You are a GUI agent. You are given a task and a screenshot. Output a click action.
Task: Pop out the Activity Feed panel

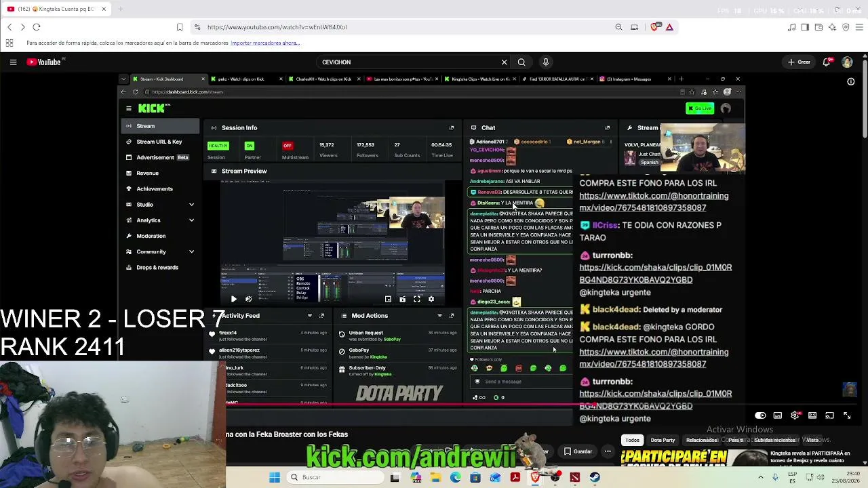[x=321, y=316]
